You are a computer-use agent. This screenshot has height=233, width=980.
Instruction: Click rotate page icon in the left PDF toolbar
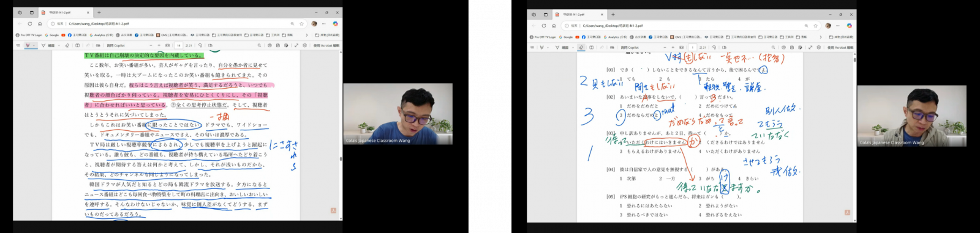(200, 45)
